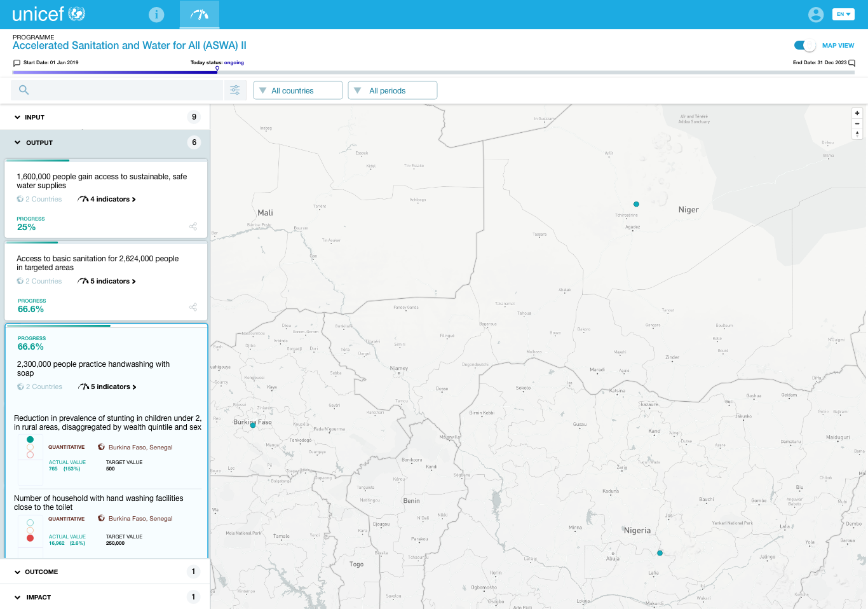Click the 25% progress value
The height and width of the screenshot is (609, 868).
pyautogui.click(x=27, y=228)
